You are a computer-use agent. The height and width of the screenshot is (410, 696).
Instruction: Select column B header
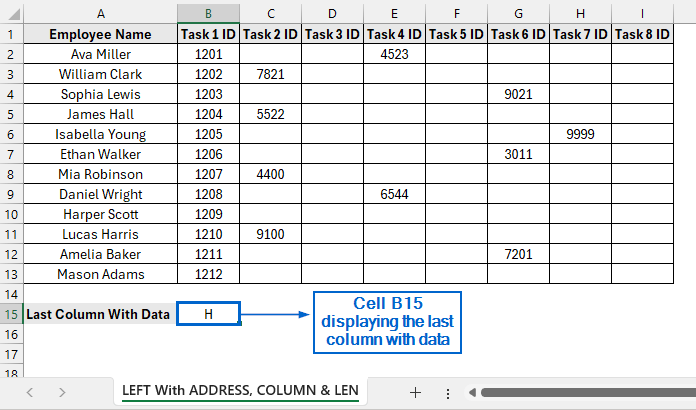click(209, 14)
